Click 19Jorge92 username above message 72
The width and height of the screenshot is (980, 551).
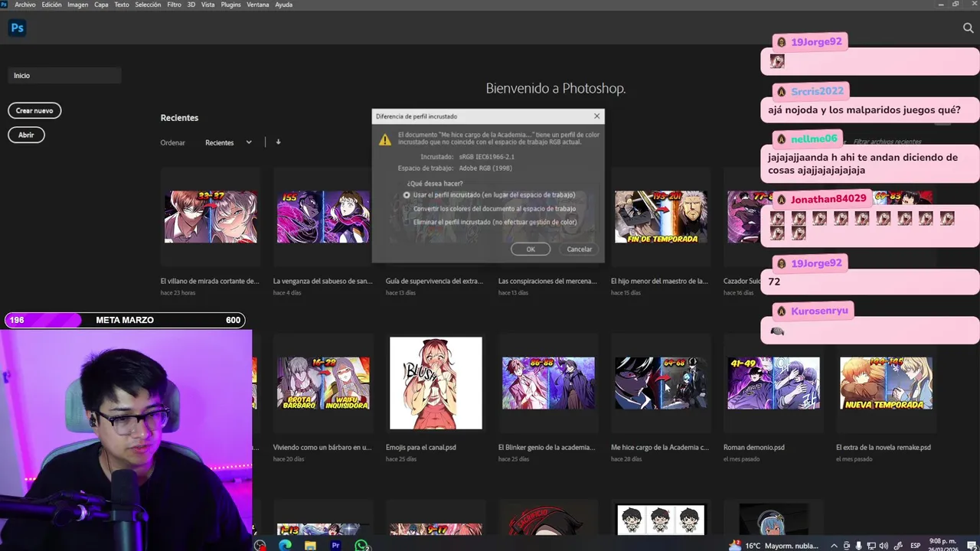point(816,263)
